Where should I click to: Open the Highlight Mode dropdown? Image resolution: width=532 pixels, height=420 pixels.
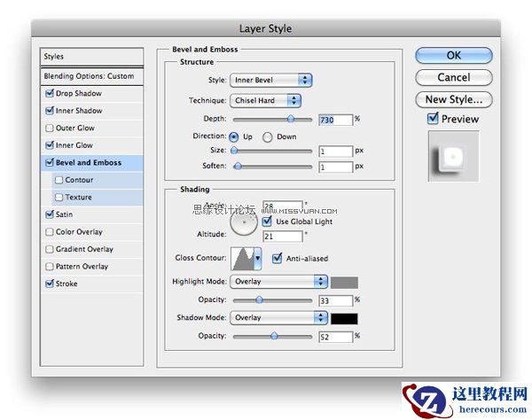278,282
